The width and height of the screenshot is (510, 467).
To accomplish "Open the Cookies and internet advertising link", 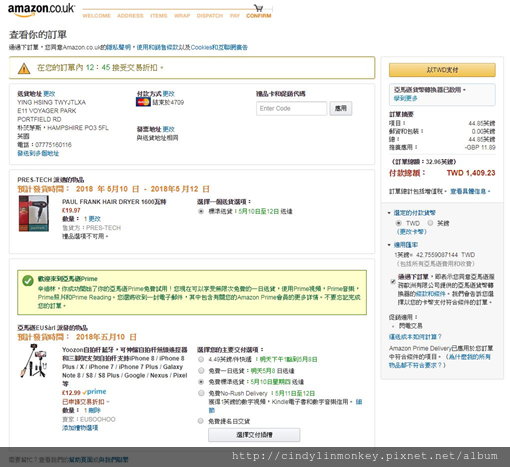I will (219, 47).
